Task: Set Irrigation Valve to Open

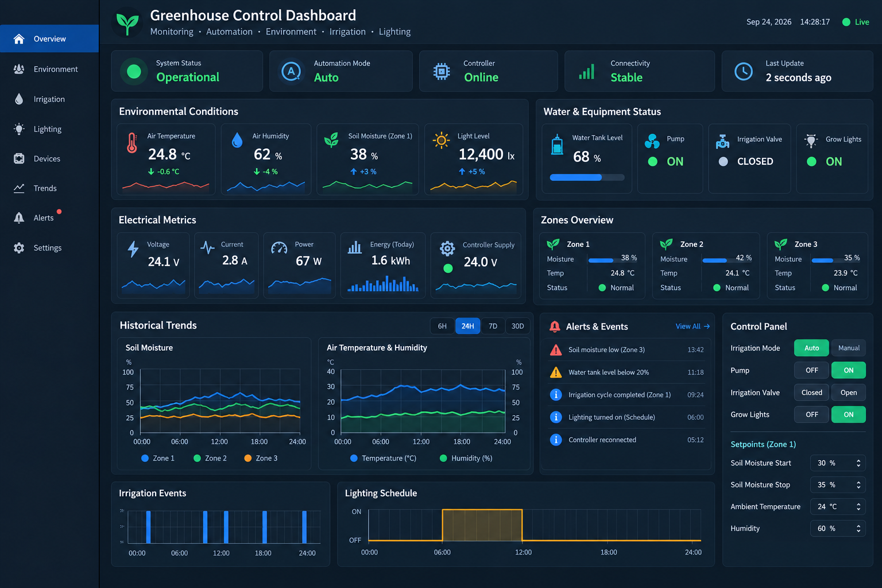Action: (x=849, y=393)
